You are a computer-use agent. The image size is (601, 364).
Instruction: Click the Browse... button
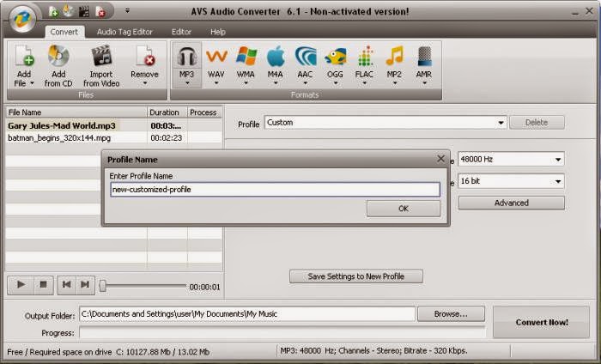[451, 314]
